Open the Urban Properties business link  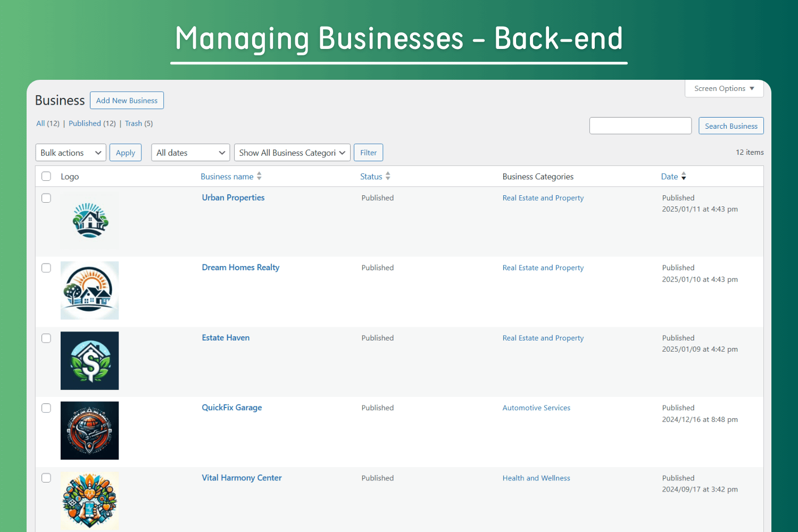[x=233, y=197]
